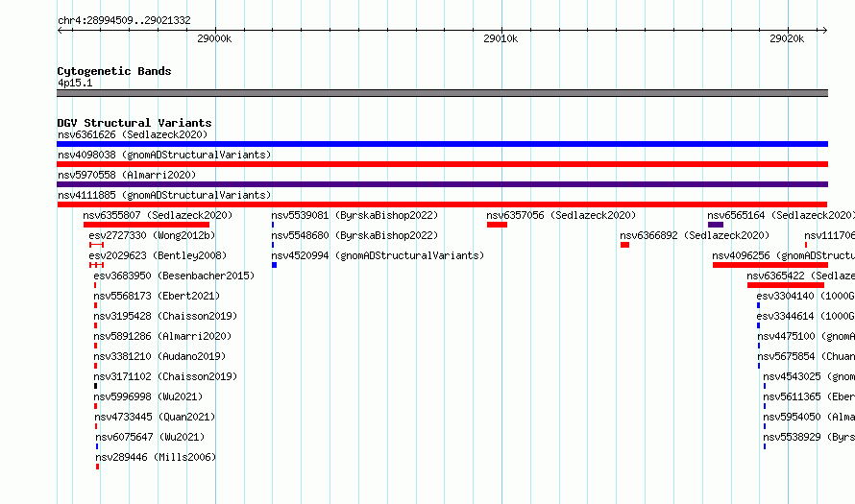The height and width of the screenshot is (504, 855).
Task: Open nsv4543025 variant label
Action: [x=809, y=376]
